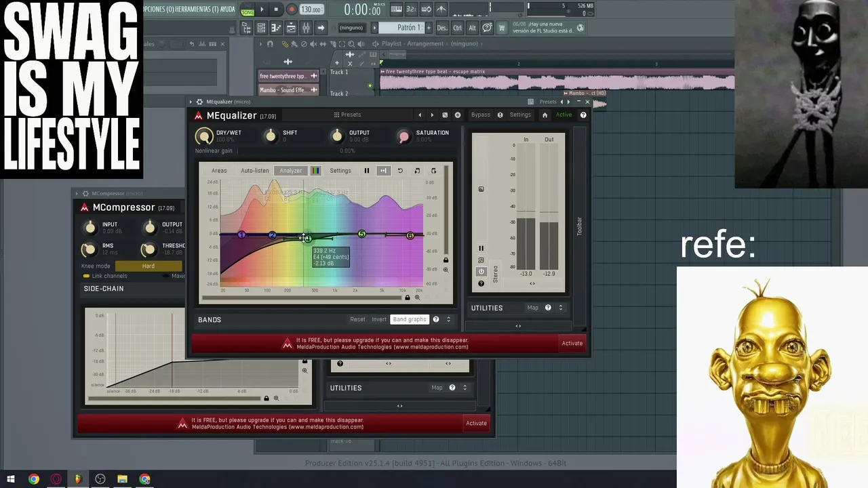Click the Alt key button in toolbar

coord(472,28)
